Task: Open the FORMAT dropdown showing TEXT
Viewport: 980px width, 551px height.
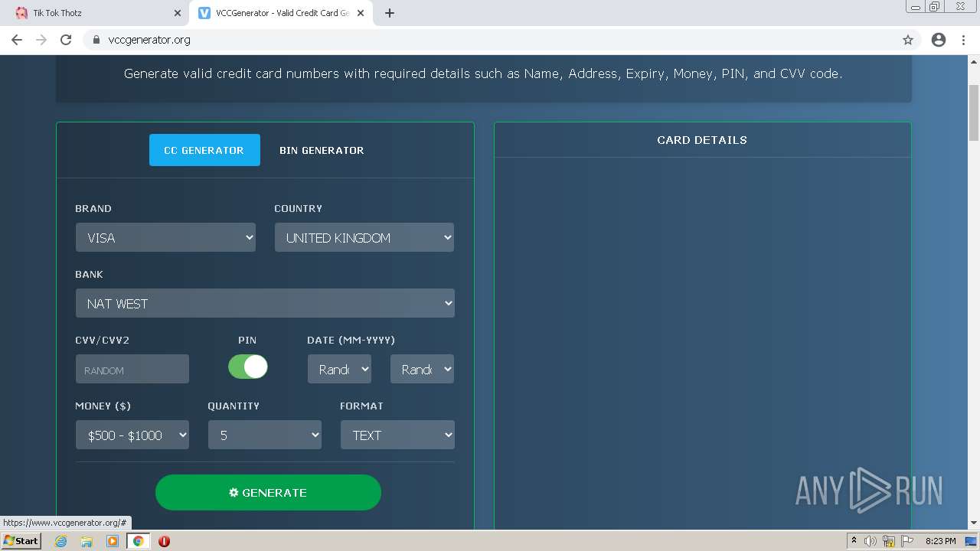Action: 397,435
